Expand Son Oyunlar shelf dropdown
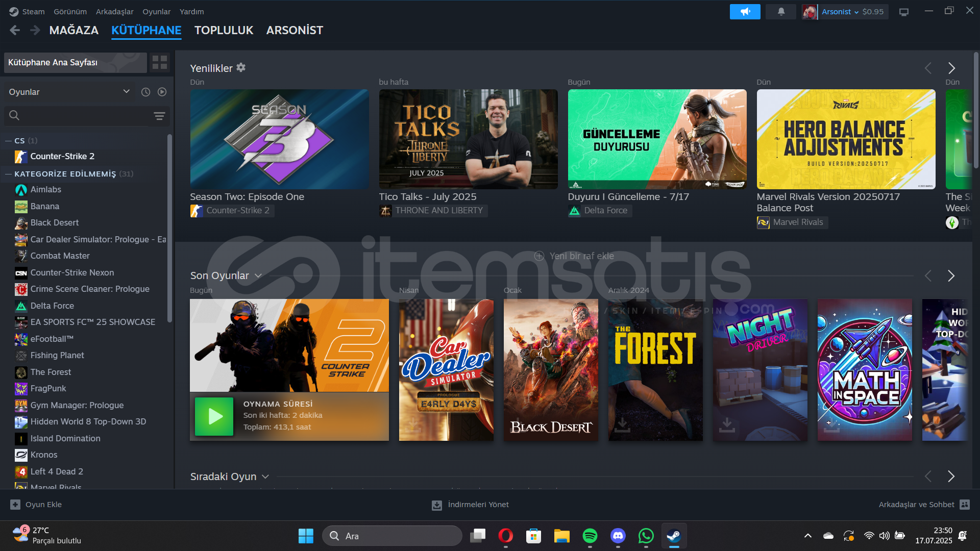This screenshot has width=980, height=551. tap(258, 275)
